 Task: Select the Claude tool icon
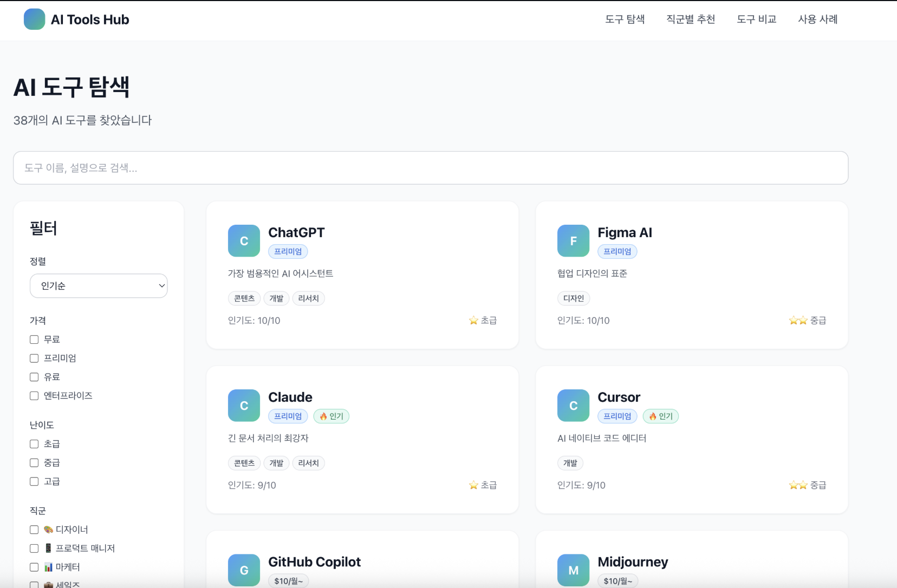tap(244, 405)
